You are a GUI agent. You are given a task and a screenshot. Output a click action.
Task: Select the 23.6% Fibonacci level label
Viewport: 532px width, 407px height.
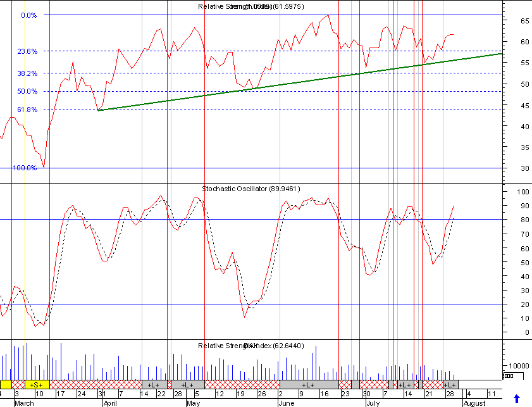pos(27,51)
